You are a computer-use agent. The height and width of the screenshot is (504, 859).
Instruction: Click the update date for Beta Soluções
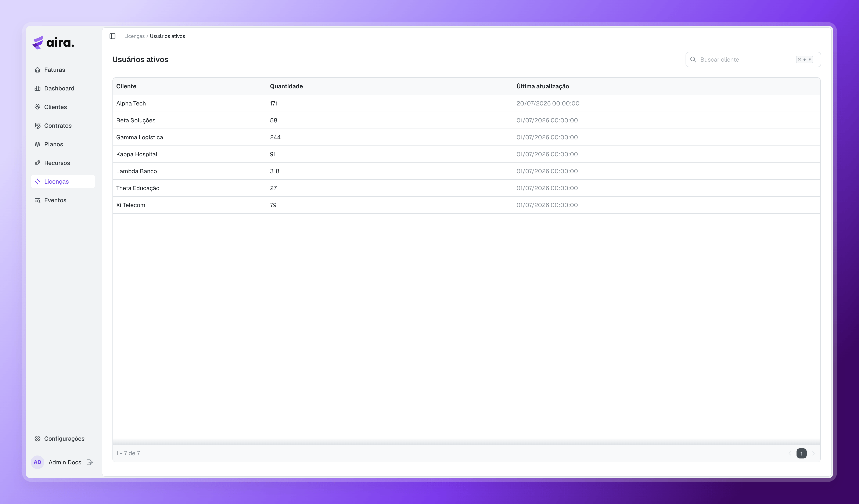(x=547, y=120)
